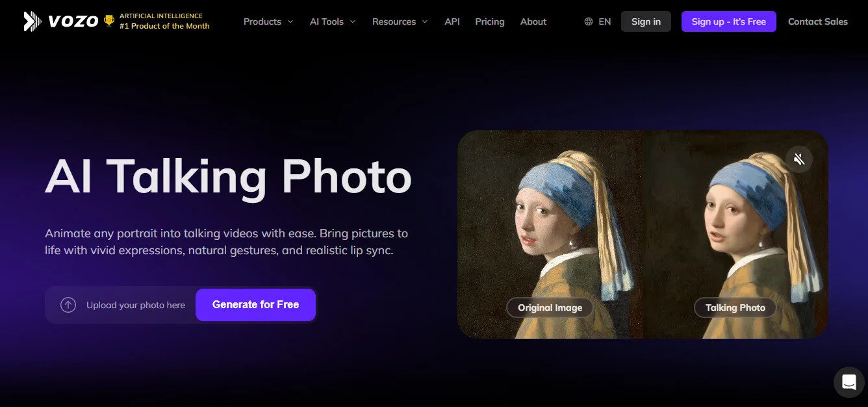Click the Sign in button
The image size is (868, 407).
pos(646,21)
